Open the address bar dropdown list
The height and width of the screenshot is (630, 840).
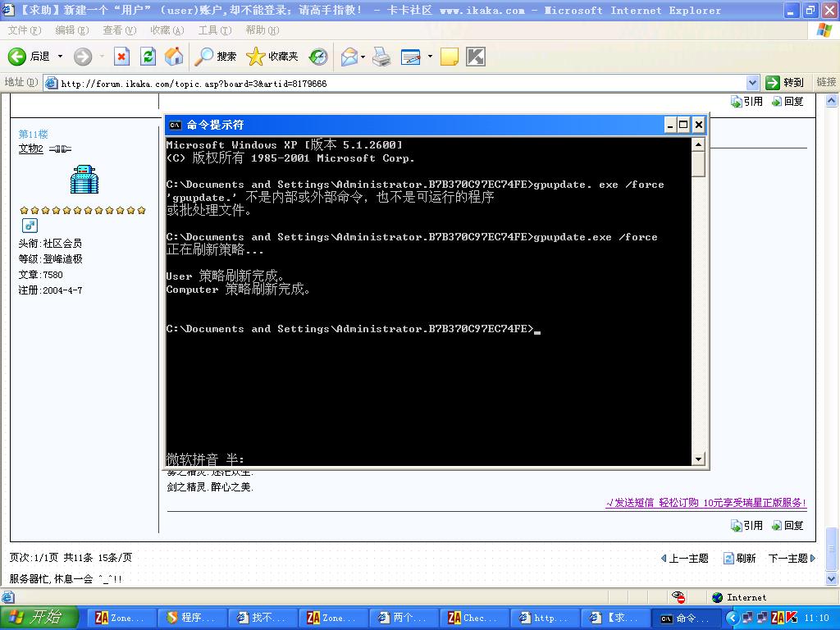(752, 83)
